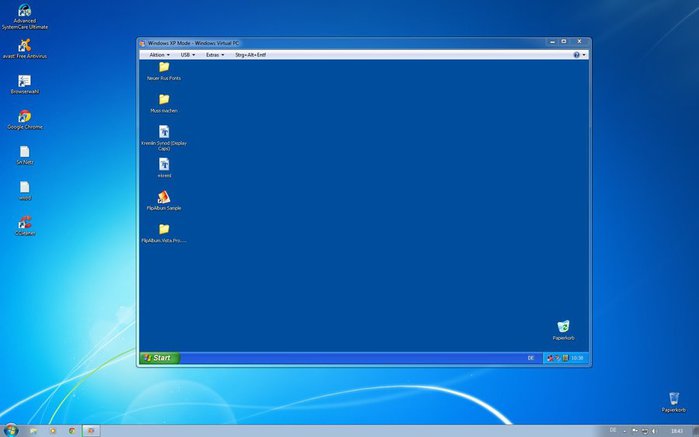Screen dimensions: 699x437
Task: Open the Windows 7 Start orb
Action: [10, 430]
